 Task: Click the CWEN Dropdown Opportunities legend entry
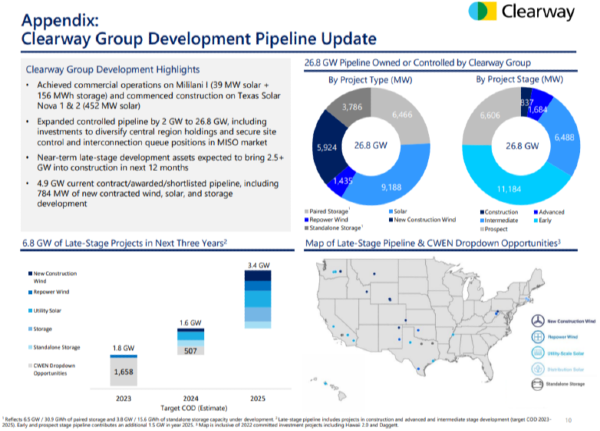coord(52,369)
